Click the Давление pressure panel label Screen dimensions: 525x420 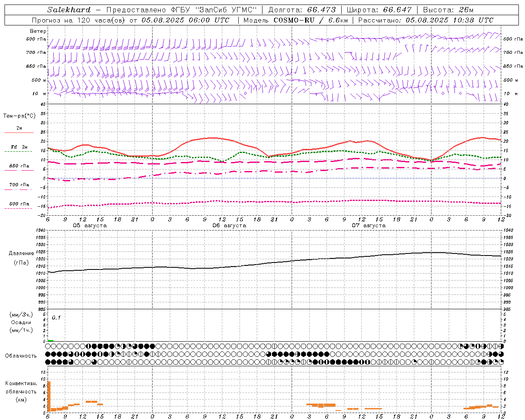[21, 253]
